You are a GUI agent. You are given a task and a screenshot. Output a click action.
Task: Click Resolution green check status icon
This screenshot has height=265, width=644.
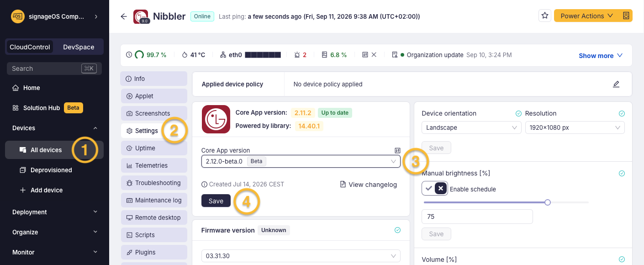(x=622, y=113)
